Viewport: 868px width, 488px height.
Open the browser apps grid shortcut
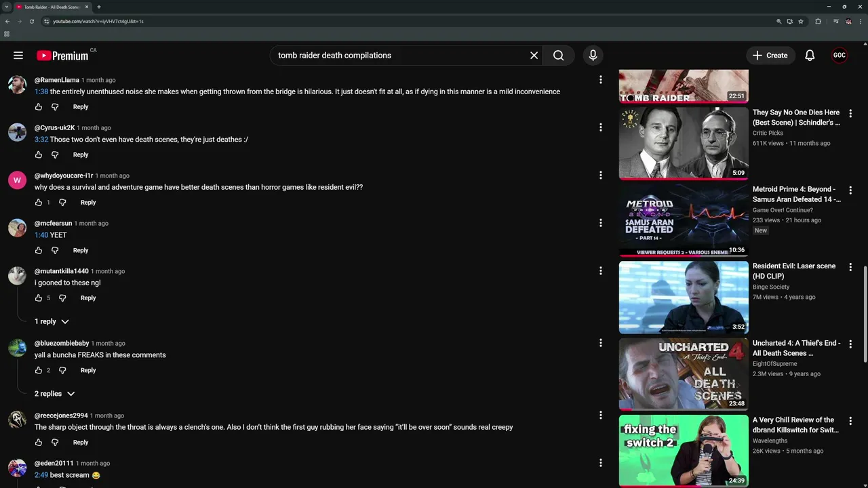7,34
